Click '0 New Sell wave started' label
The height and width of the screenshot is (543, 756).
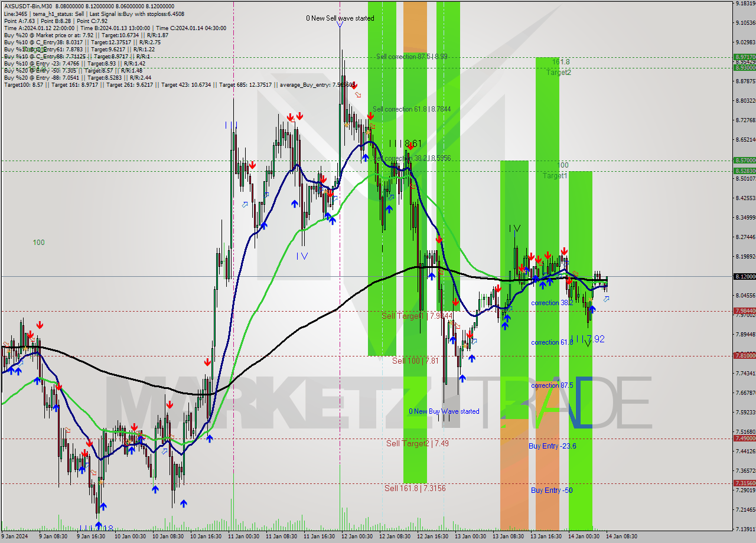[340, 18]
